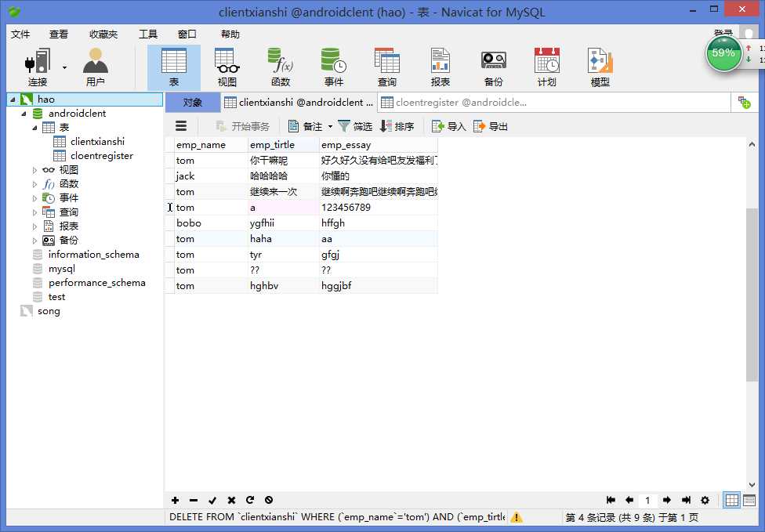
Task: Click the emp_tirtle column header
Action: coord(283,145)
